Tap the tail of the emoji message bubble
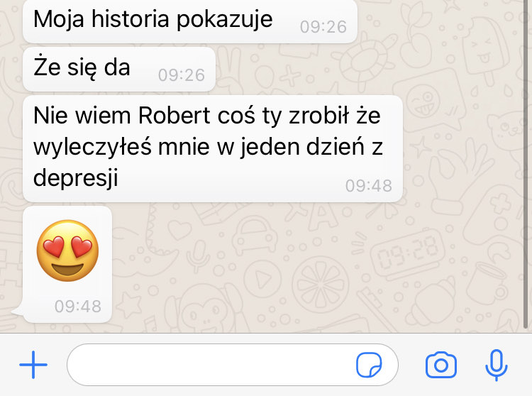Viewport: 532px width, 396px height. [x=17, y=311]
